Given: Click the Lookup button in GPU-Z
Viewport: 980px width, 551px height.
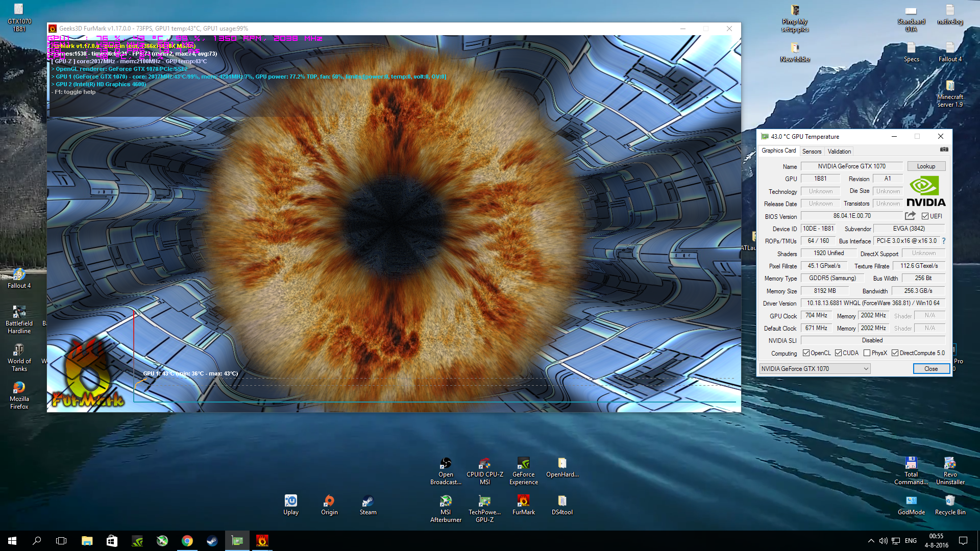Looking at the screenshot, I should (926, 166).
